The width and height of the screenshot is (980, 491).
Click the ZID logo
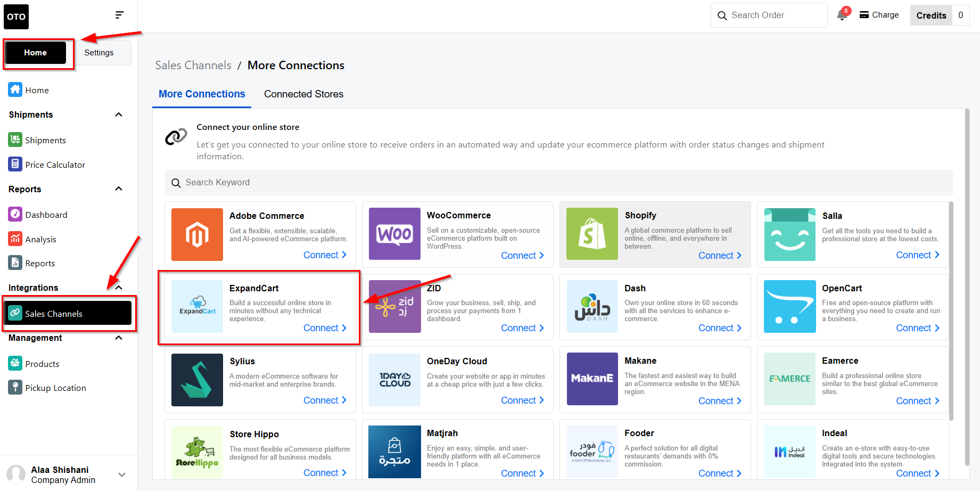tap(394, 307)
